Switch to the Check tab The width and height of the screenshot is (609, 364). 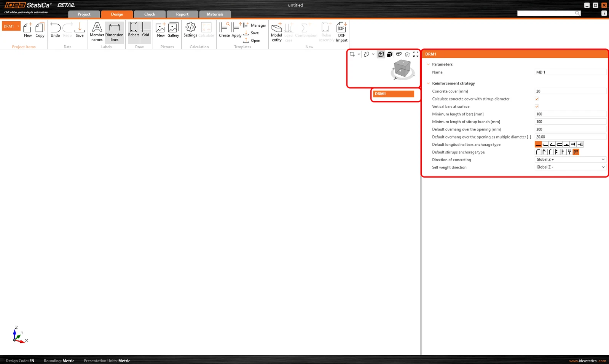coord(150,14)
